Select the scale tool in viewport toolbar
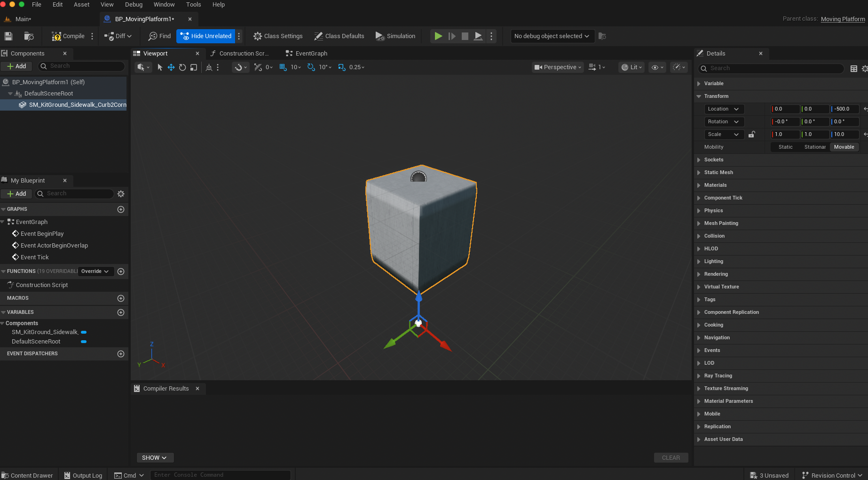 click(194, 67)
